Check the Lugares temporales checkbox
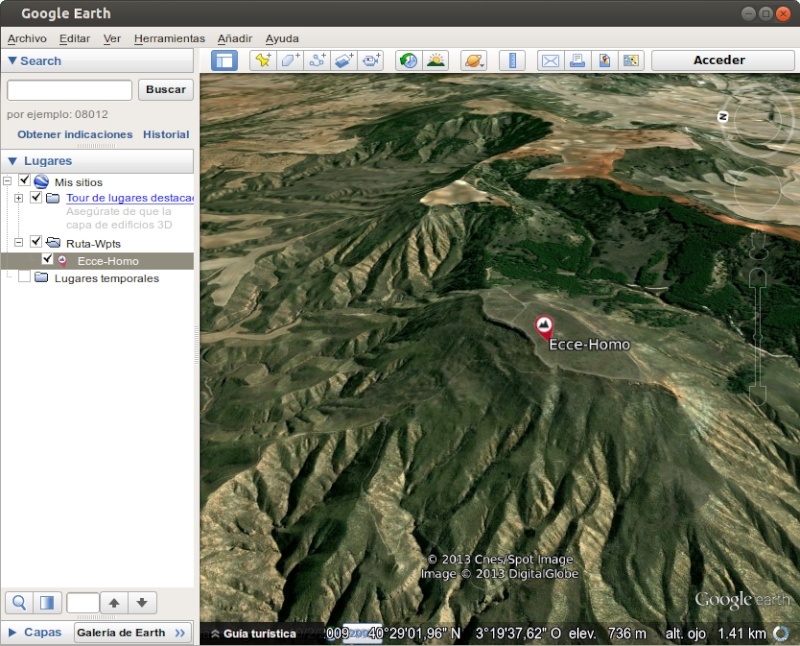800x646 pixels. tap(24, 277)
